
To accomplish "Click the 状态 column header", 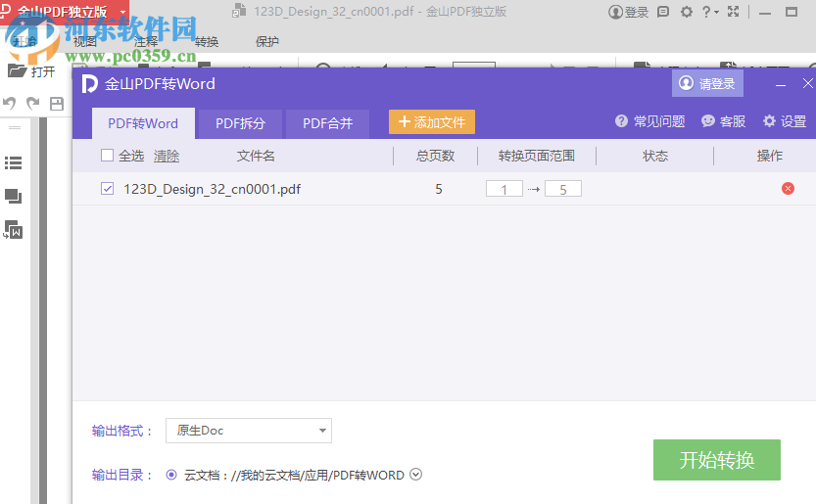I will (x=655, y=156).
